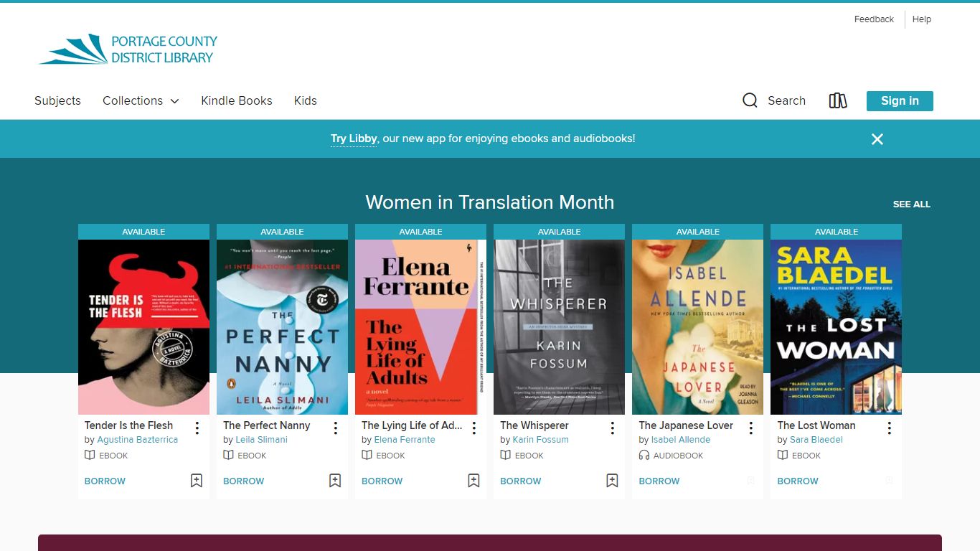Open author Karin Fossum link
The width and height of the screenshot is (980, 551).
tap(540, 440)
